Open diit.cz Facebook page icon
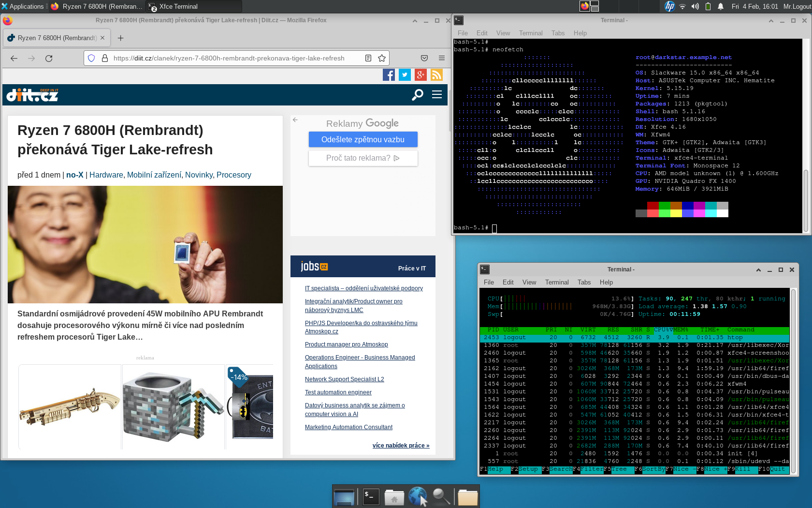This screenshot has width=812, height=508. pyautogui.click(x=389, y=75)
